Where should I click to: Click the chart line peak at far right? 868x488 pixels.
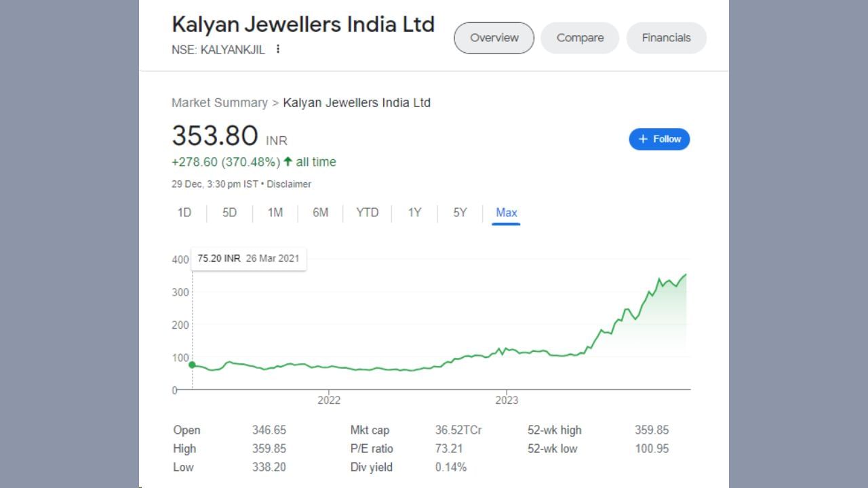[686, 274]
